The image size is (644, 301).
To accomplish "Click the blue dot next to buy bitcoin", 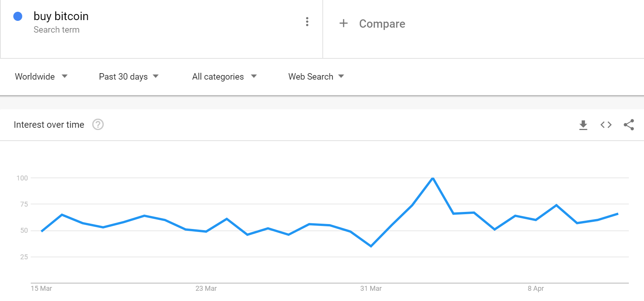I will click(x=18, y=16).
